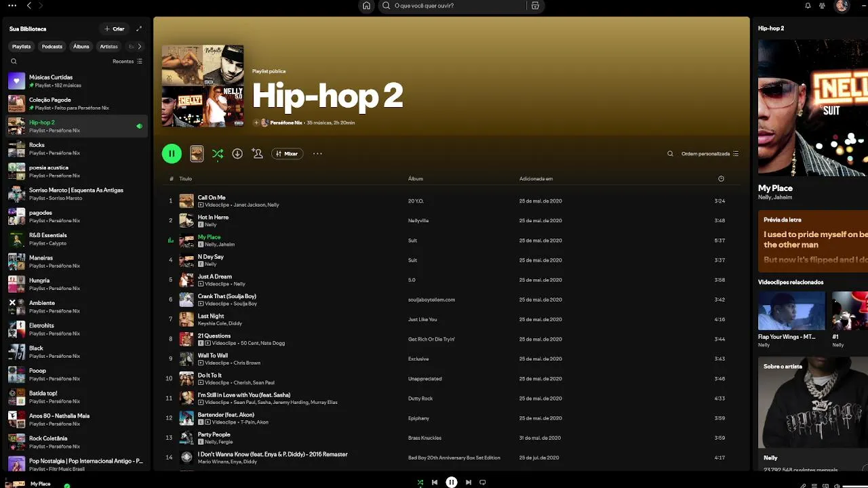The width and height of the screenshot is (868, 488).
Task: Go to the Home screen icon
Action: click(x=366, y=5)
